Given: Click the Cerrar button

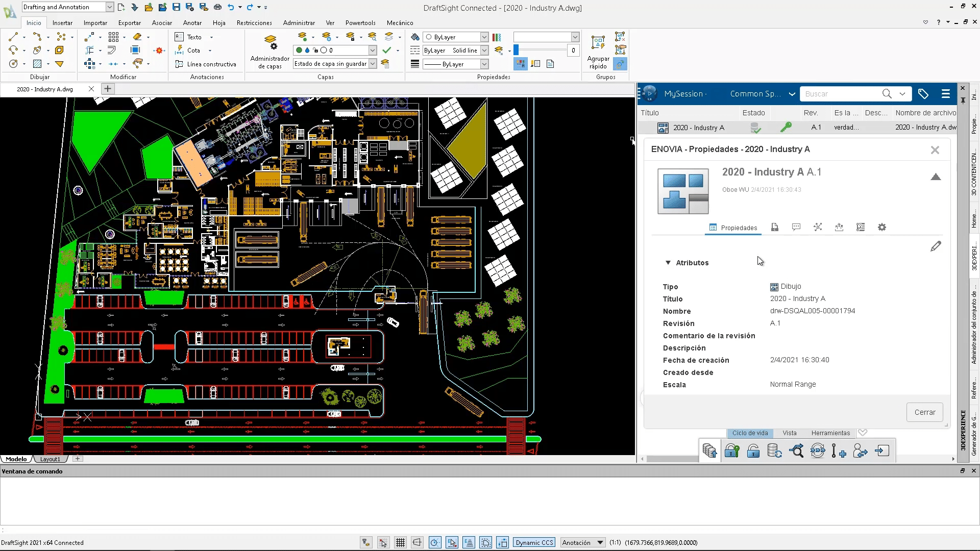Looking at the screenshot, I should (924, 412).
